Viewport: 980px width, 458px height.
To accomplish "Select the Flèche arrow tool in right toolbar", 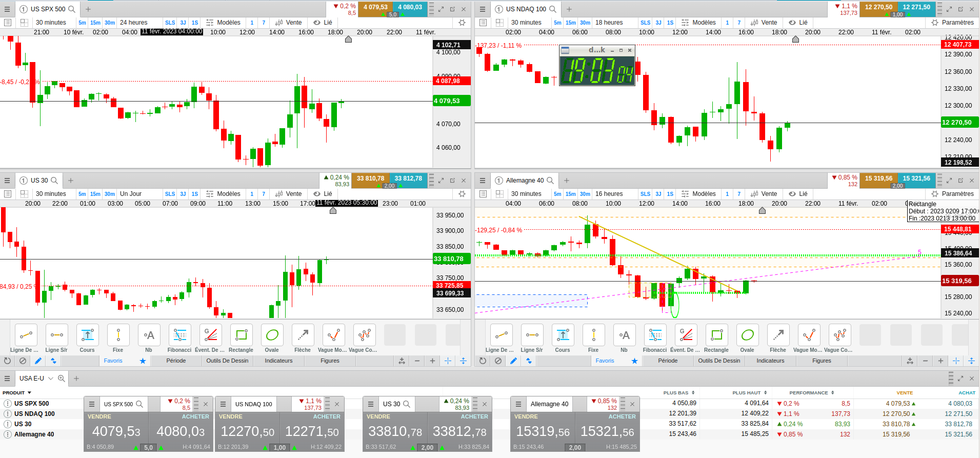I will point(778,335).
